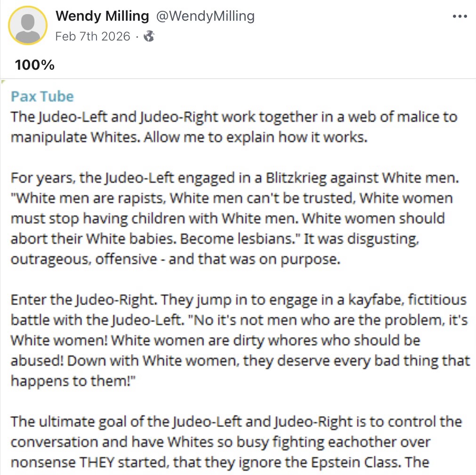
Task: Open the Pax Tube author link
Action: 42,97
